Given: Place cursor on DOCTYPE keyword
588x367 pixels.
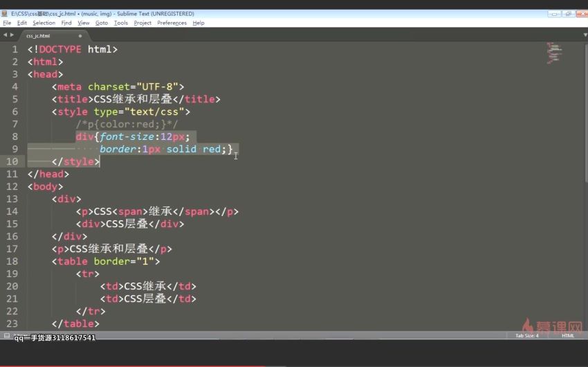Looking at the screenshot, I should coord(60,49).
